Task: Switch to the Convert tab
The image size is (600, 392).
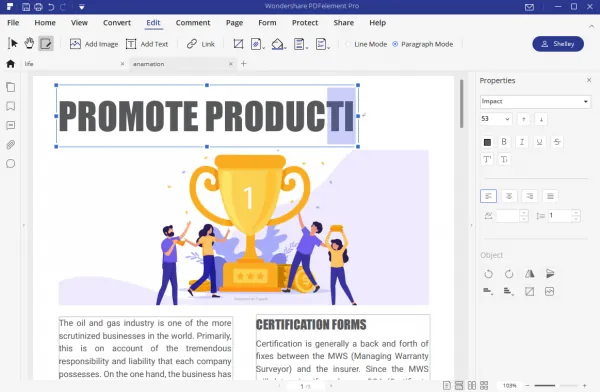Action: tap(117, 23)
